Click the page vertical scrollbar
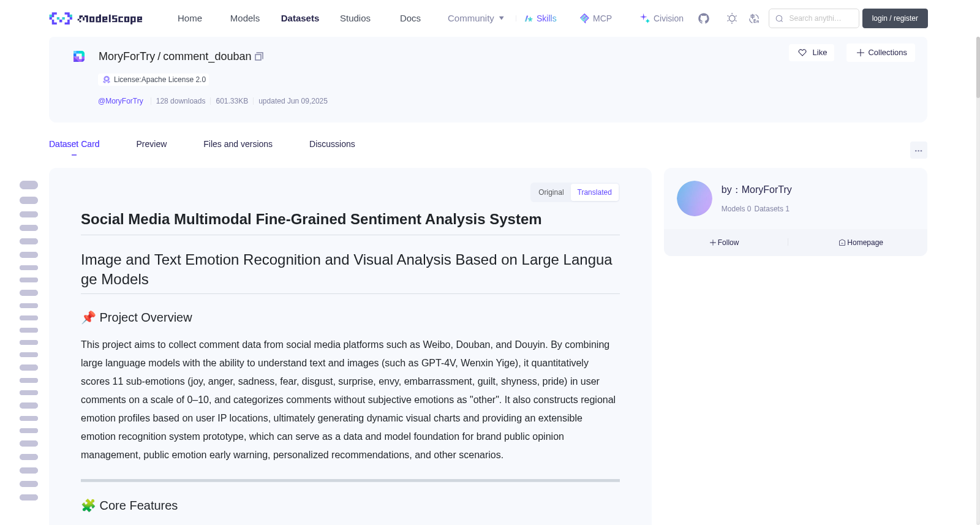Screen dimensions: 980x525 pyautogui.click(x=978, y=67)
